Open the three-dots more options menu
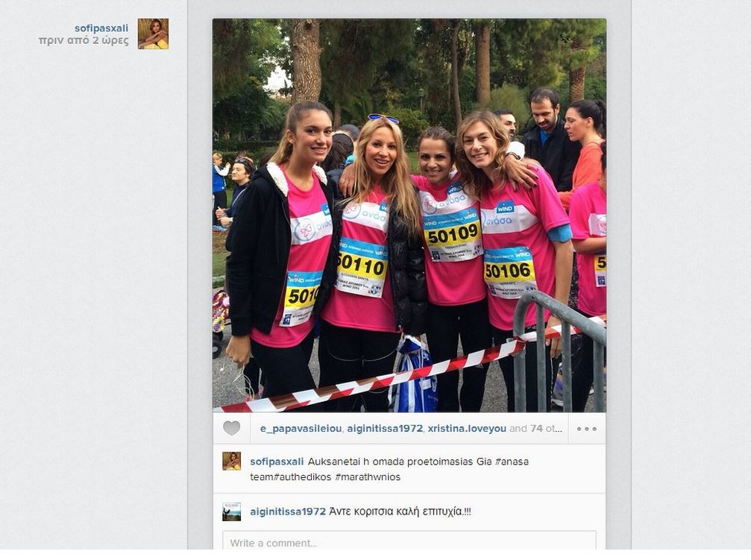This screenshot has height=560, width=751. [x=587, y=429]
